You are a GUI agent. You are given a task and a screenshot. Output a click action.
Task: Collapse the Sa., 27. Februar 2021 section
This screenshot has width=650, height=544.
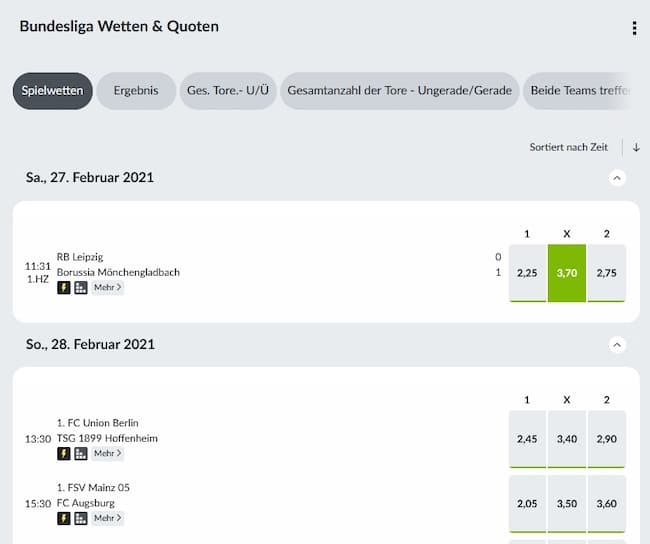pyautogui.click(x=617, y=178)
